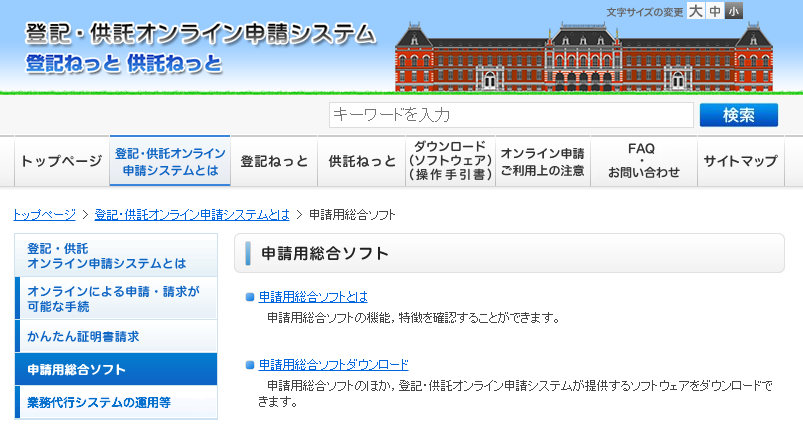Open ダウンロード (ソフトウェア) navigation tab

450,161
